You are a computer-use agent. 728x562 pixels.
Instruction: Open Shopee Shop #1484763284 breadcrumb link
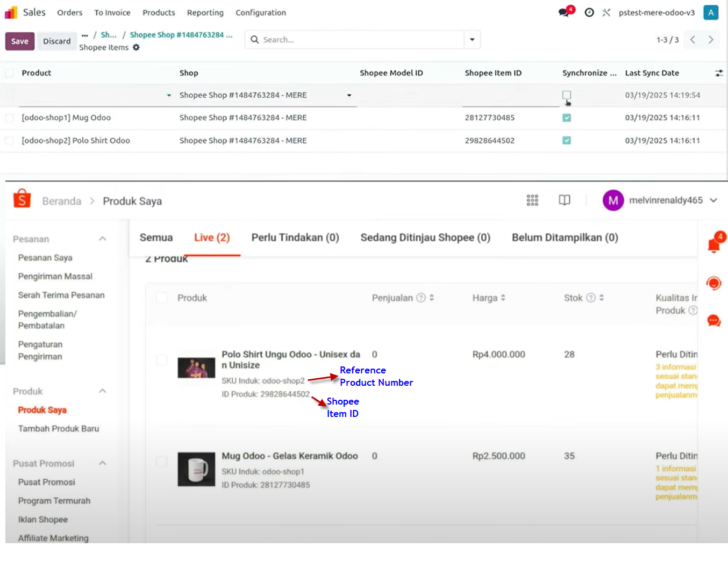pyautogui.click(x=181, y=35)
